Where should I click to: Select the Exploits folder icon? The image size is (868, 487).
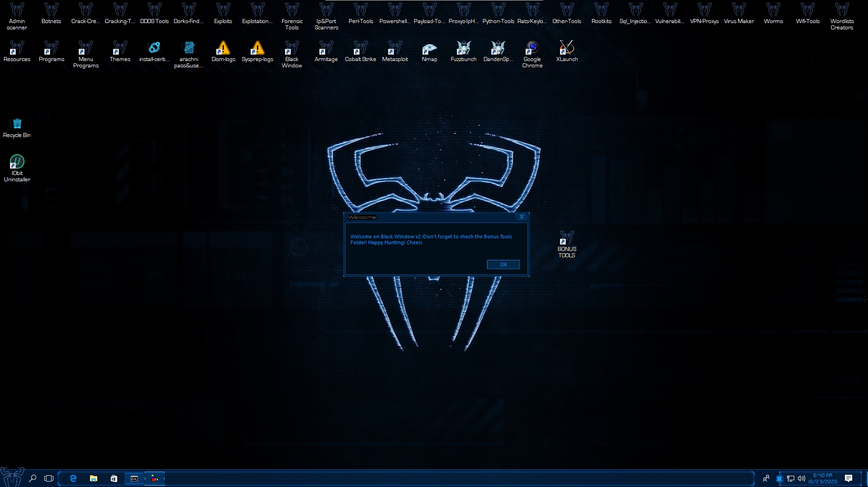pyautogui.click(x=223, y=14)
